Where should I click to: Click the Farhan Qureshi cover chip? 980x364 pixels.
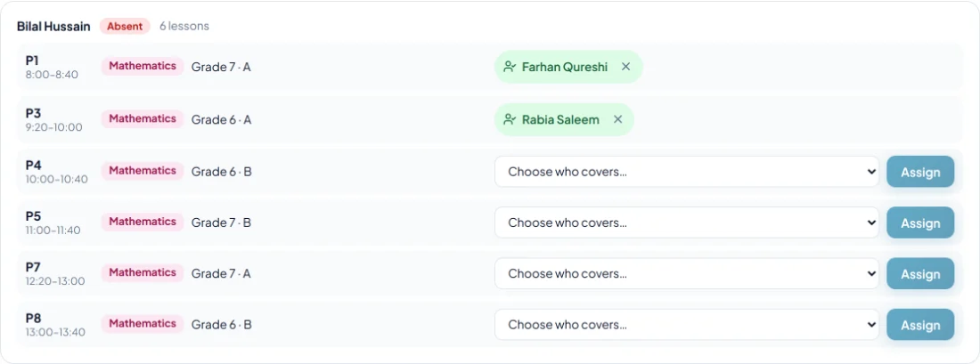tap(568, 67)
